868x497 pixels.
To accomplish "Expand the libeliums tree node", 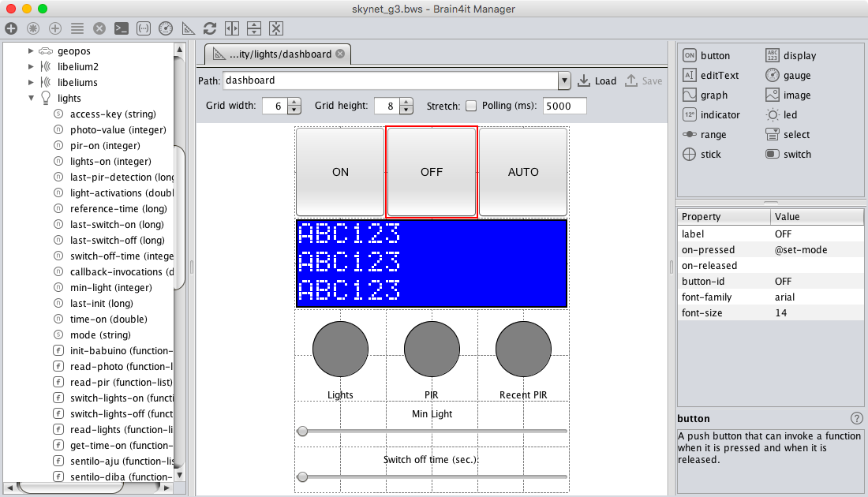I will [31, 83].
